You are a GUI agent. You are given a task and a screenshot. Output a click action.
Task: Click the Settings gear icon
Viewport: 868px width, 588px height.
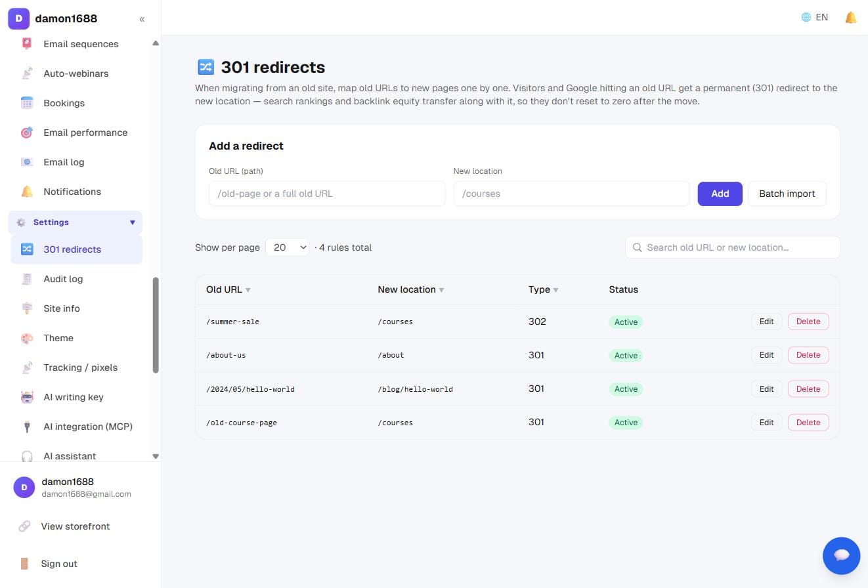tap(21, 222)
